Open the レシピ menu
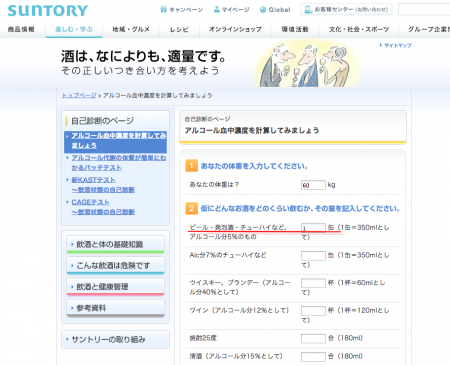Image resolution: width=450 pixels, height=365 pixels. pyautogui.click(x=179, y=29)
